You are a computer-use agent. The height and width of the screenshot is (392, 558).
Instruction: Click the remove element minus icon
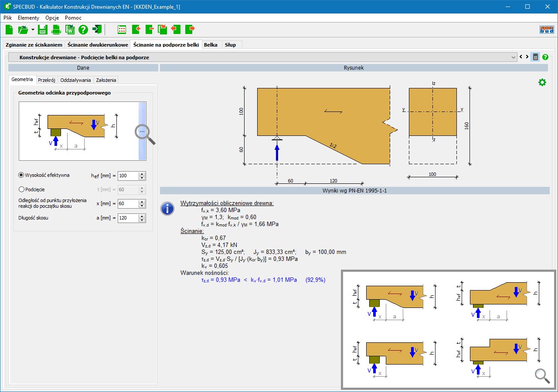(150, 30)
